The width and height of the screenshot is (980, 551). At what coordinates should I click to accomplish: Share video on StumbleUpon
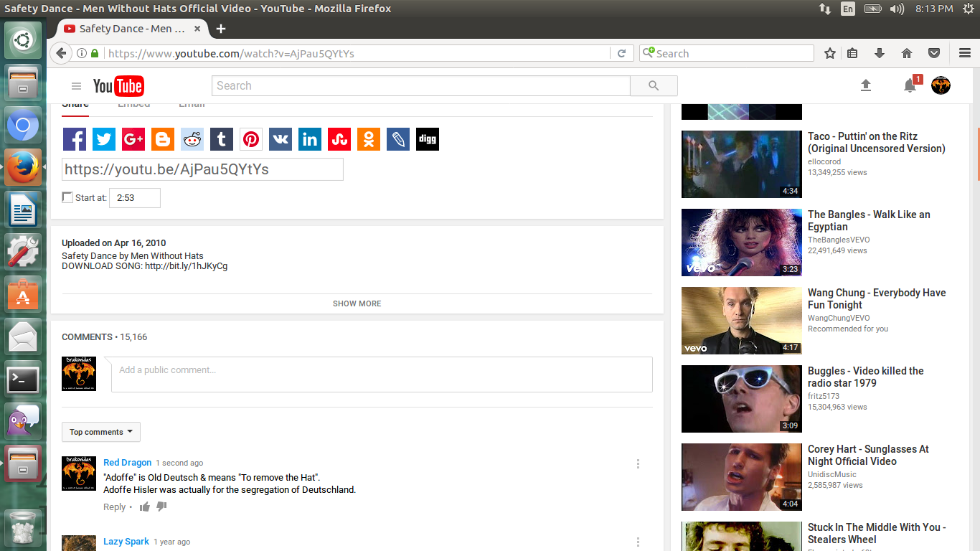339,139
